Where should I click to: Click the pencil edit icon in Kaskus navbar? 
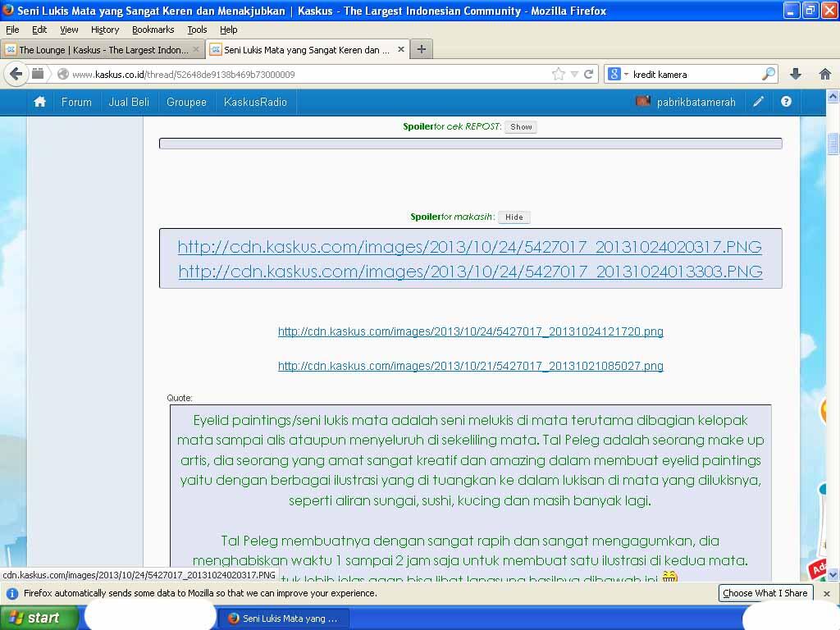[758, 102]
